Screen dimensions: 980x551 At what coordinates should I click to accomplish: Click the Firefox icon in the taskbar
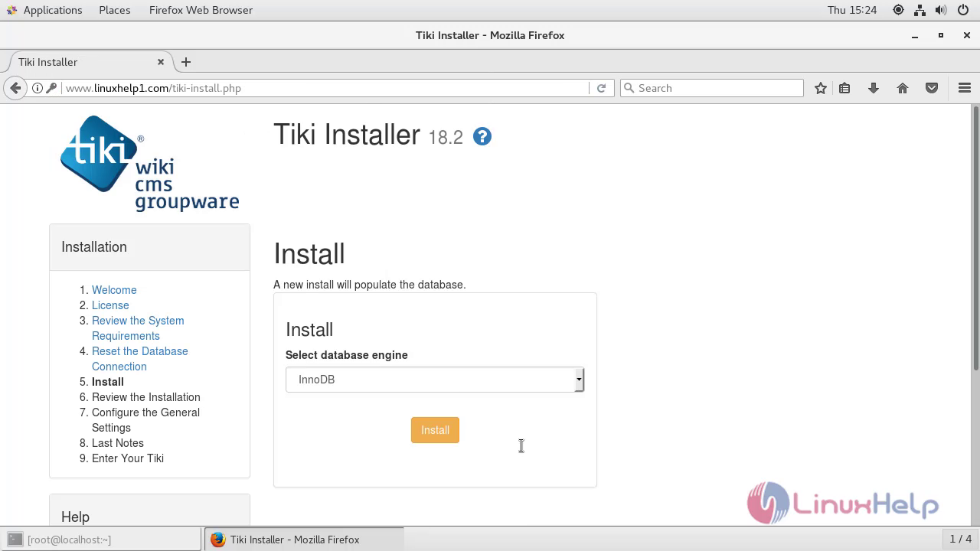(217, 540)
